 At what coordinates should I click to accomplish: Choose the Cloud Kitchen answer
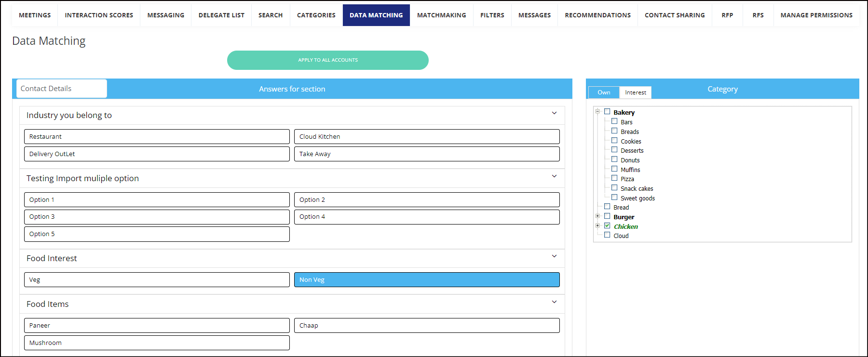(427, 137)
